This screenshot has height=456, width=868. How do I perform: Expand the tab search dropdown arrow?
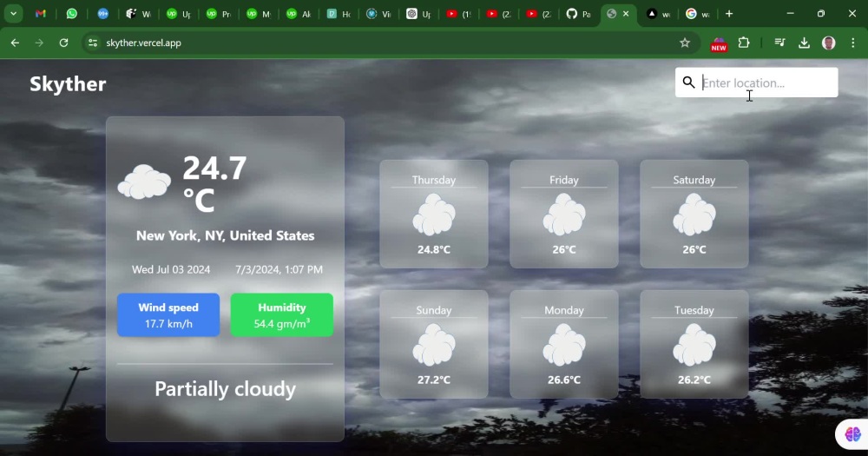(x=13, y=14)
